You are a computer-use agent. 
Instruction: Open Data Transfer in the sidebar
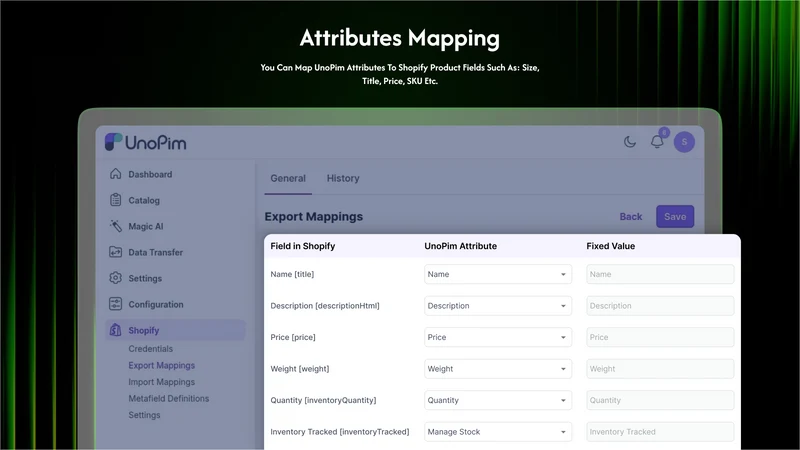pos(156,253)
